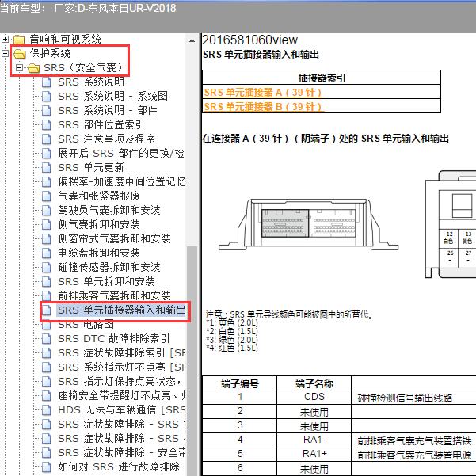Open SRS 单元插接器 B（39 针）link
Viewport: 476px width, 476px height.
coord(263,107)
